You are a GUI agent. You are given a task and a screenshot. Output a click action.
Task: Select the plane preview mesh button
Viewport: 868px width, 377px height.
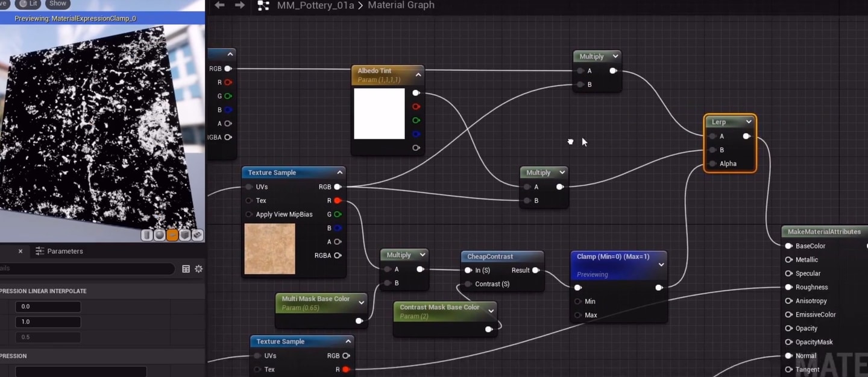[172, 235]
